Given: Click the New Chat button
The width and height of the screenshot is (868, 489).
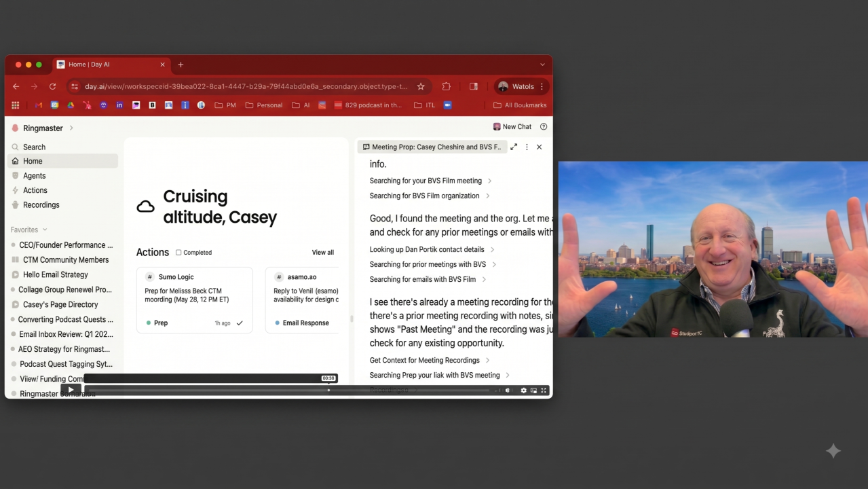Looking at the screenshot, I should 512,127.
